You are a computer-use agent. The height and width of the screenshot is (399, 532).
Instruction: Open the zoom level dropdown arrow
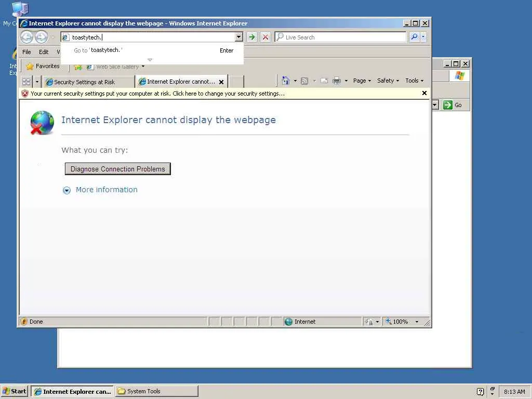point(417,322)
